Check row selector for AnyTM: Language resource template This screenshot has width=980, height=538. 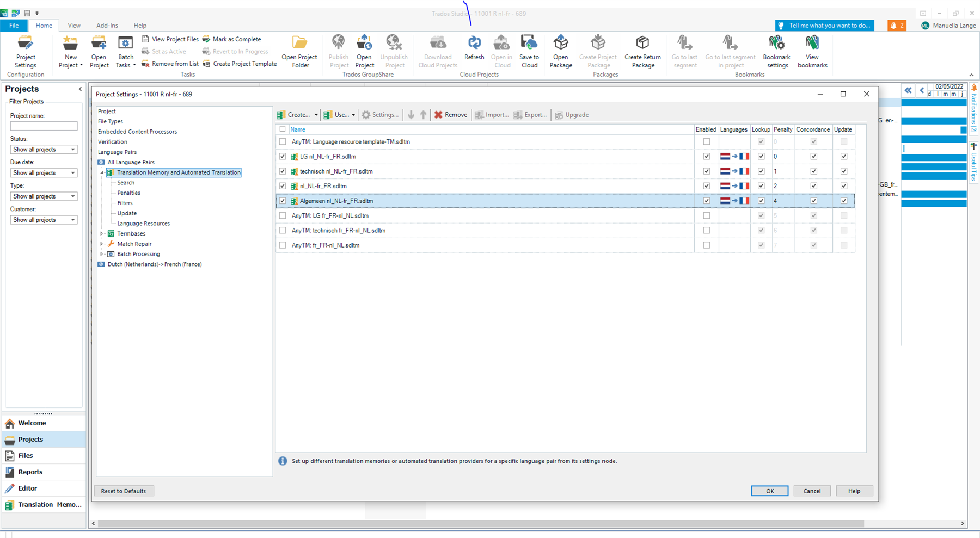[283, 141]
